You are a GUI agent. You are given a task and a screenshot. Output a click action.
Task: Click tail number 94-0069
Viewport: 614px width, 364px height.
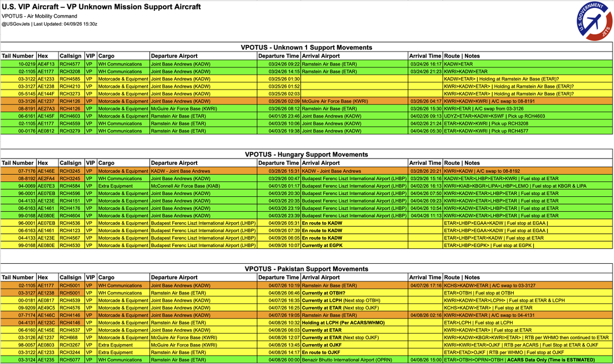[x=18, y=186]
